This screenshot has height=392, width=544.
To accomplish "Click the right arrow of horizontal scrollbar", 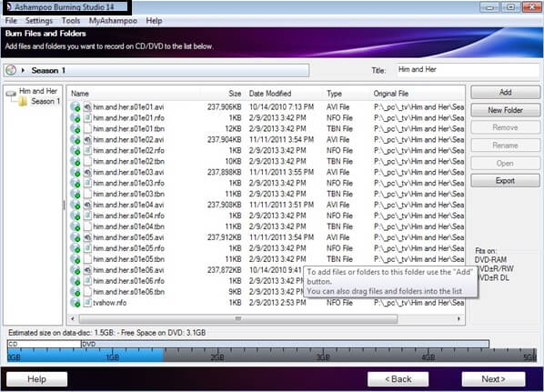I will click(x=459, y=318).
